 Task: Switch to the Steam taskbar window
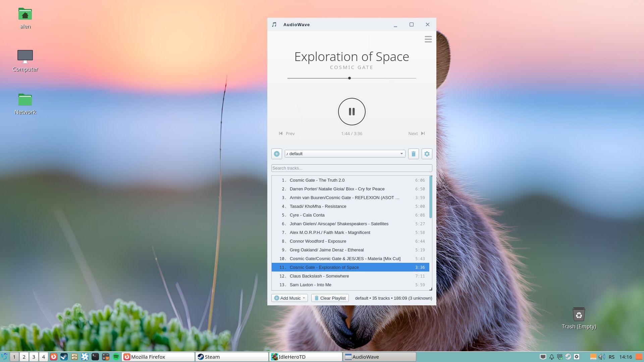click(x=231, y=357)
